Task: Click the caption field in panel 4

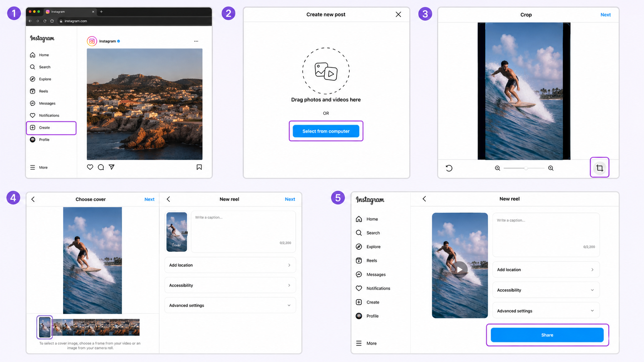Action: click(x=243, y=232)
